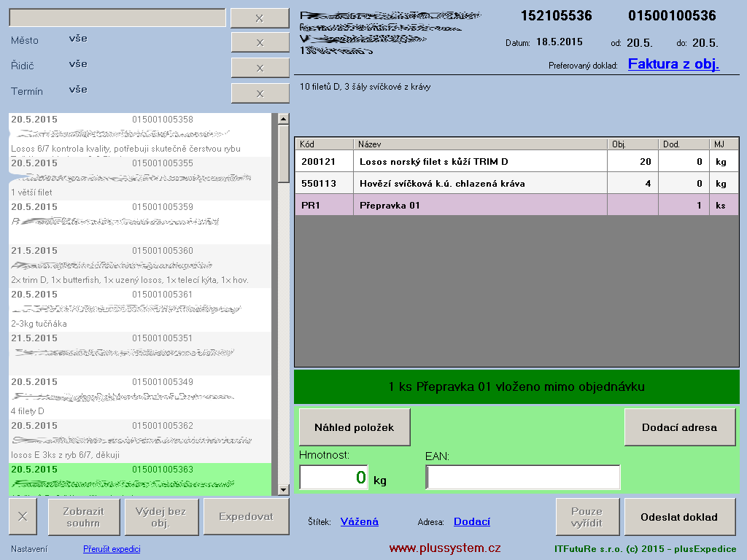Click the Dod. column header

point(684,144)
